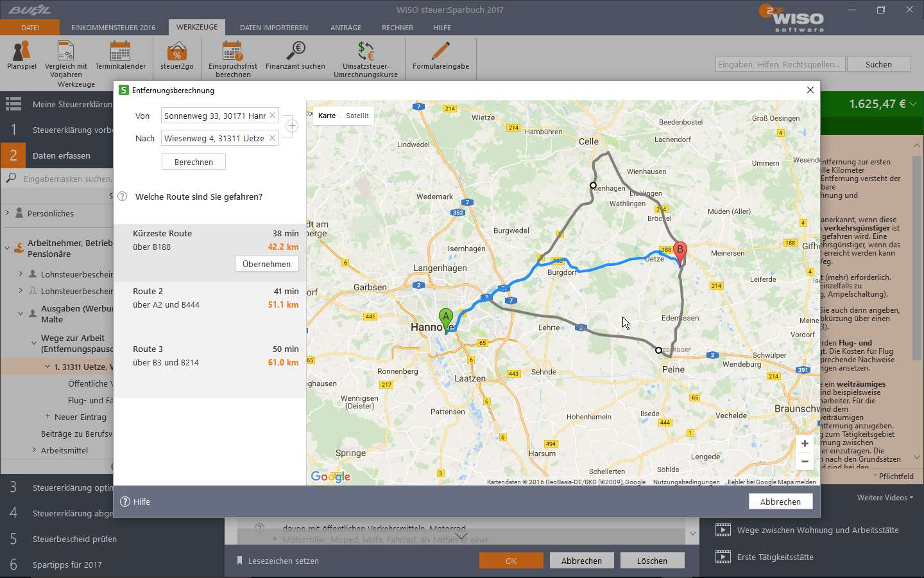The height and width of the screenshot is (578, 924).
Task: Launch steuer2go from toolbar
Action: click(x=177, y=55)
